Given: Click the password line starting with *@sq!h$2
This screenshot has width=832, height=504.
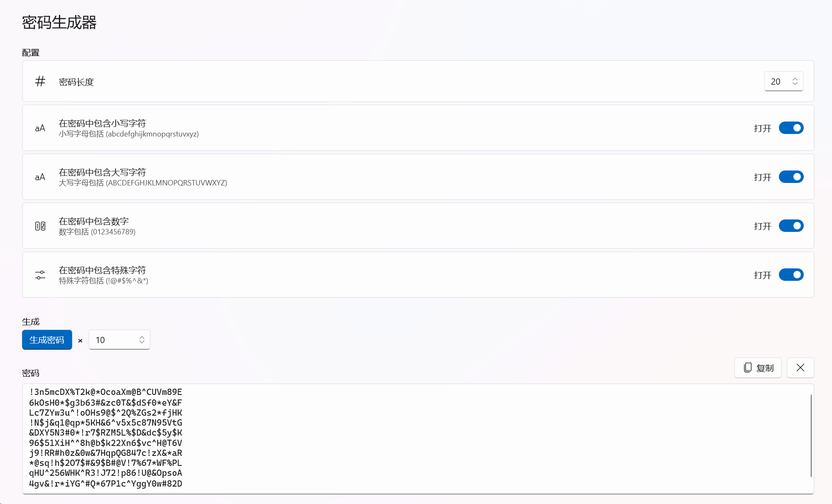Looking at the screenshot, I should (x=106, y=463).
